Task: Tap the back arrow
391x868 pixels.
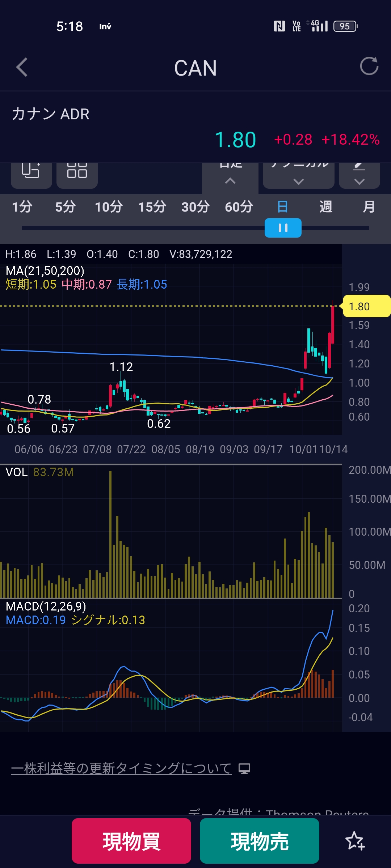Action: (x=22, y=67)
